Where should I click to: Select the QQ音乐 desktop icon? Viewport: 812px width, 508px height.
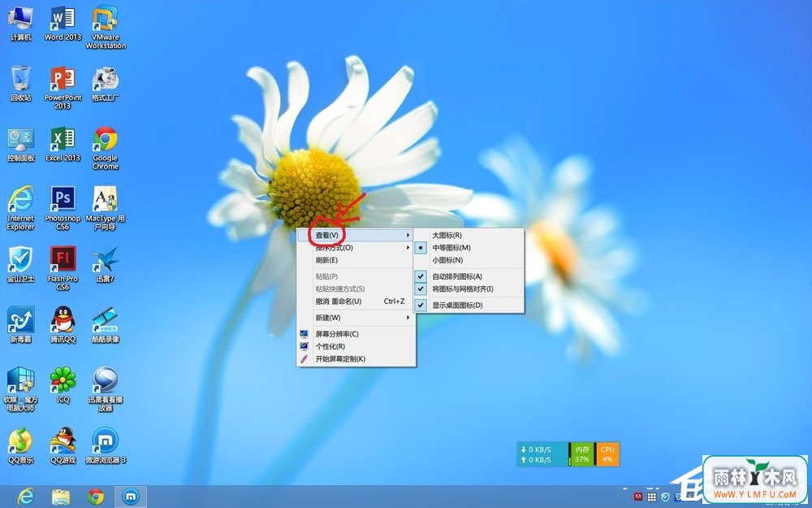pos(21,445)
